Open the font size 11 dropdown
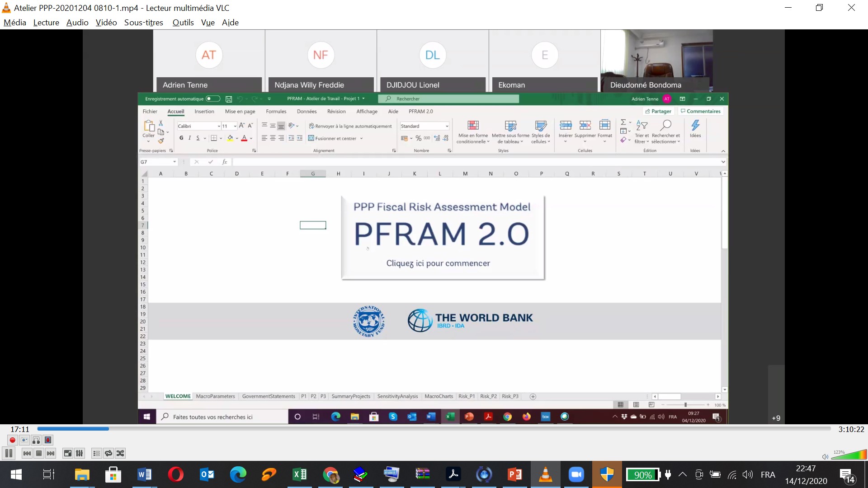This screenshot has width=868, height=488. click(235, 127)
